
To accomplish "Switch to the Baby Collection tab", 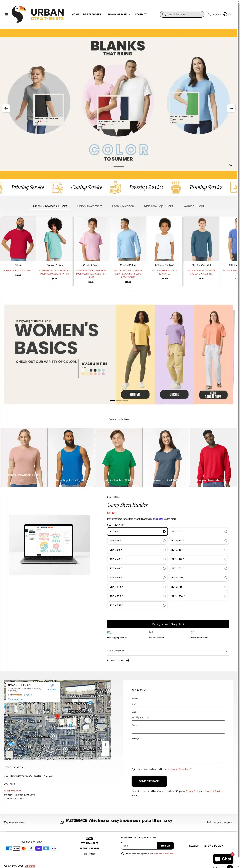I will click(123, 206).
